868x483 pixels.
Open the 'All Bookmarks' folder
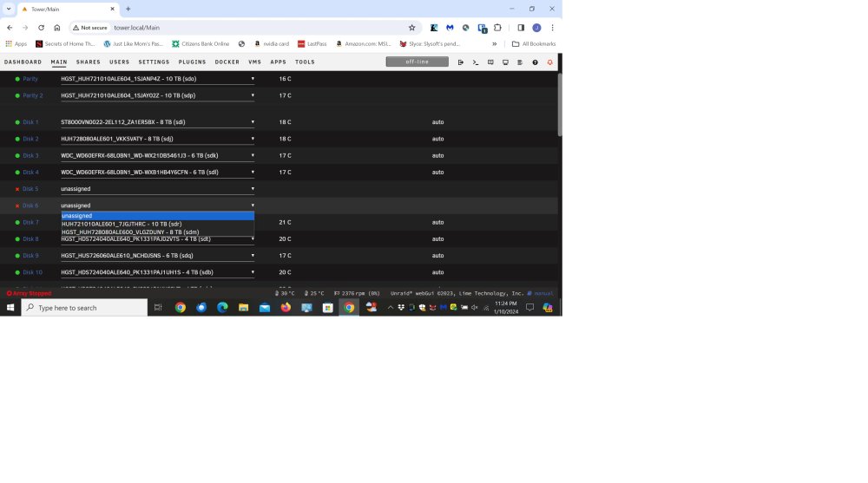[534, 43]
